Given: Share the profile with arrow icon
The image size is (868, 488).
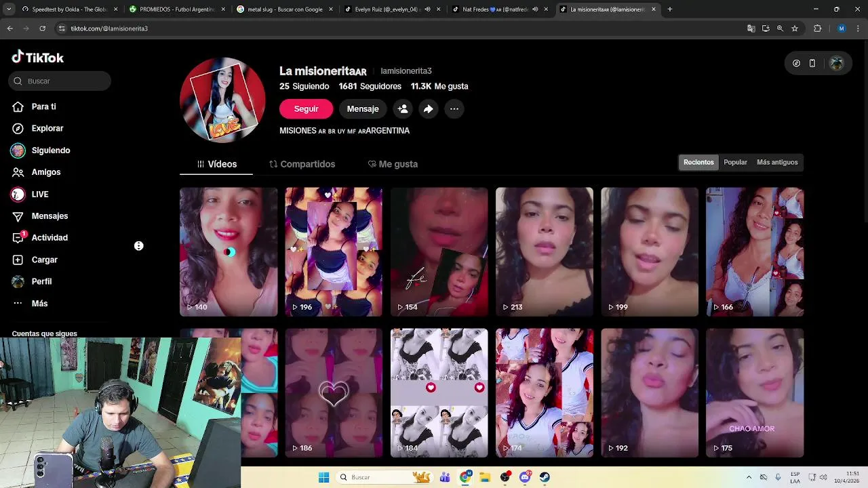Looking at the screenshot, I should (x=429, y=108).
